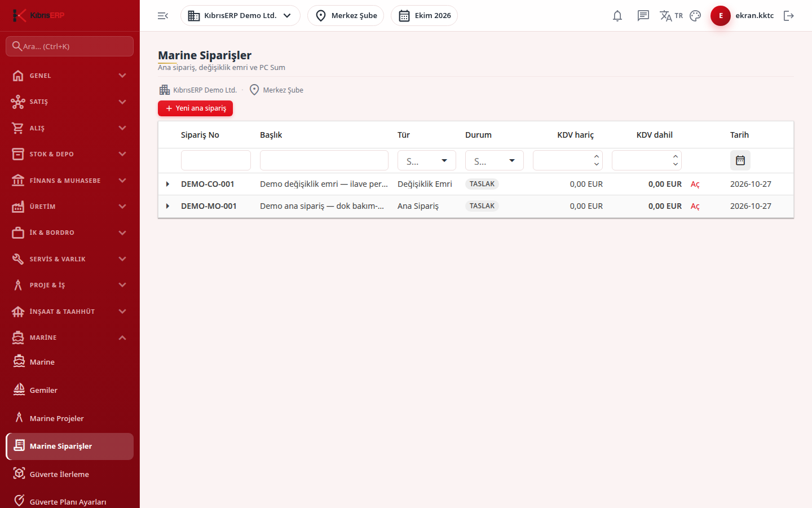Viewport: 812px width, 508px height.
Task: Expand the PROJE & İŞ section
Action: 69,285
